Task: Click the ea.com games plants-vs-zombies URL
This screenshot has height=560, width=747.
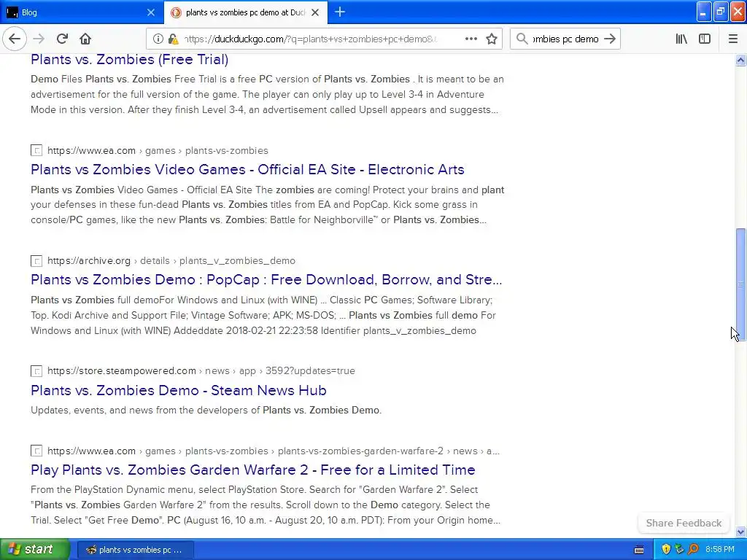Action: 158,150
